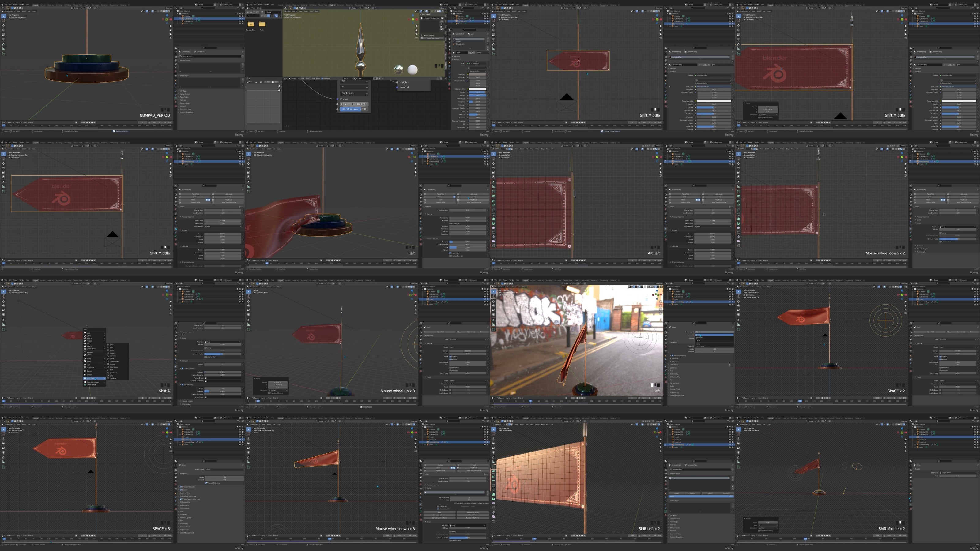Screen dimensions: 980x551
Task: Refresh the file browser listing
Action: 258,13
